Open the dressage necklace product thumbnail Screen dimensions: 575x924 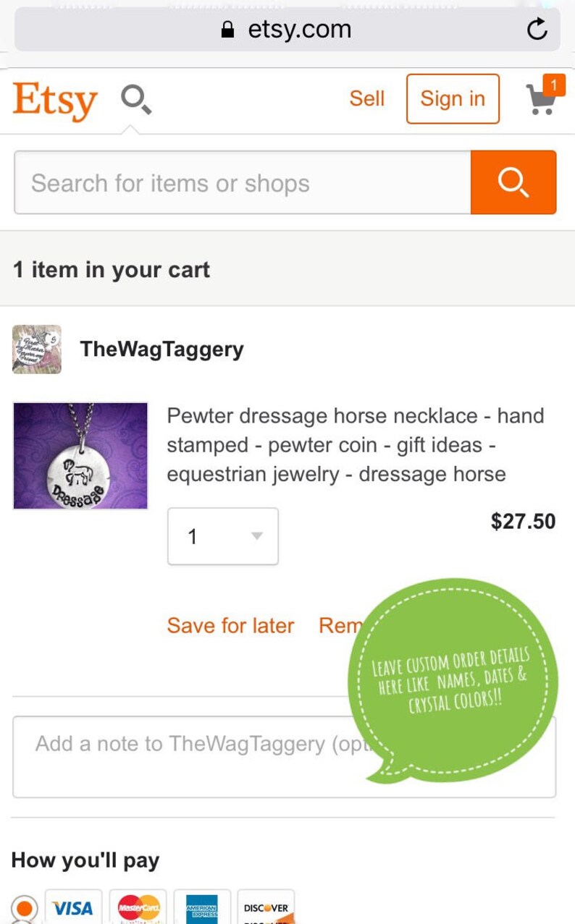point(80,456)
